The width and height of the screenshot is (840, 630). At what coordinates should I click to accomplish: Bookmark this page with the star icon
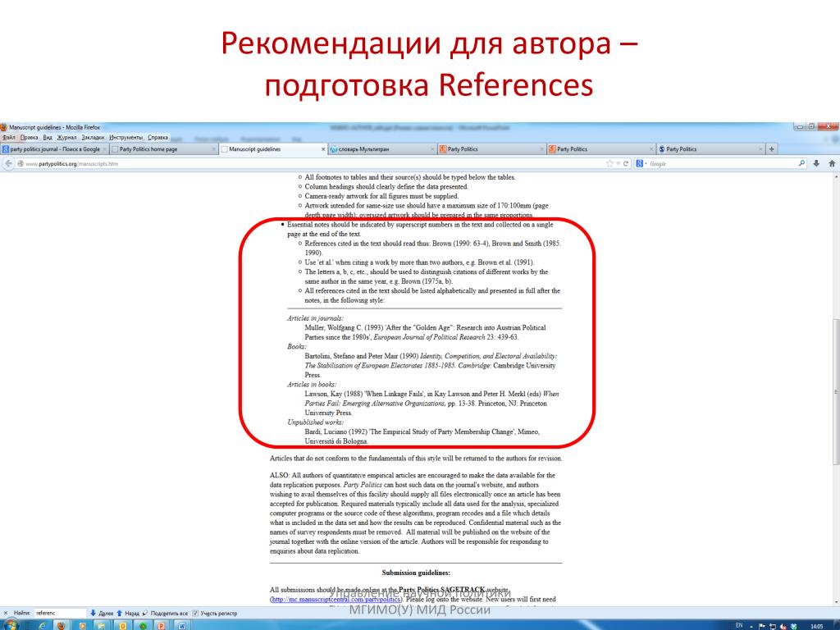(609, 164)
